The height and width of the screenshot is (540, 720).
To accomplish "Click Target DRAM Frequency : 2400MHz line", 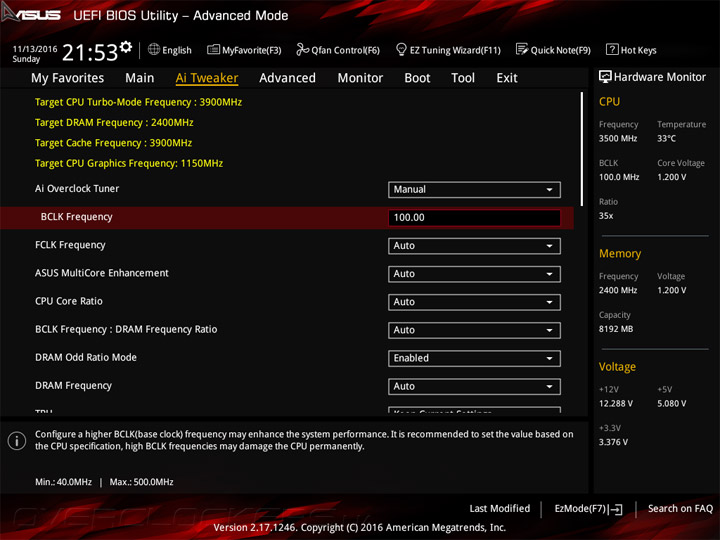I will pos(114,122).
